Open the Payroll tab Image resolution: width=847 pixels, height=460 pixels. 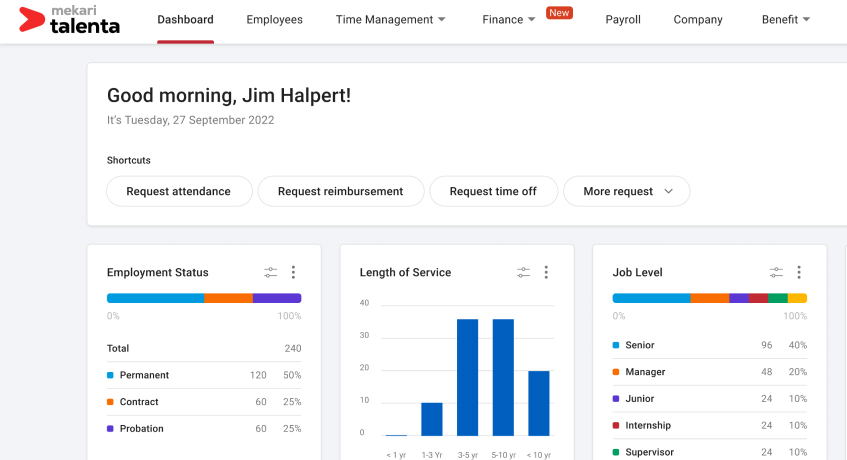click(623, 20)
